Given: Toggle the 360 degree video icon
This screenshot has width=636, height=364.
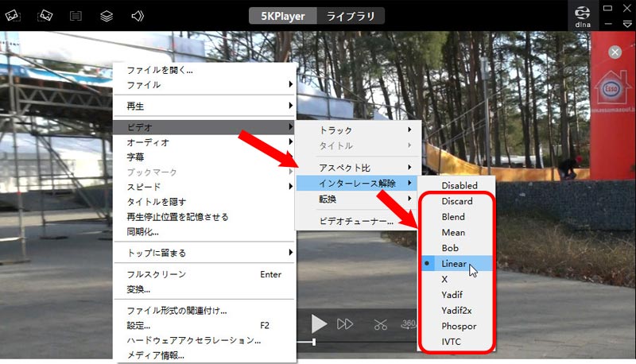Looking at the screenshot, I should [x=408, y=324].
